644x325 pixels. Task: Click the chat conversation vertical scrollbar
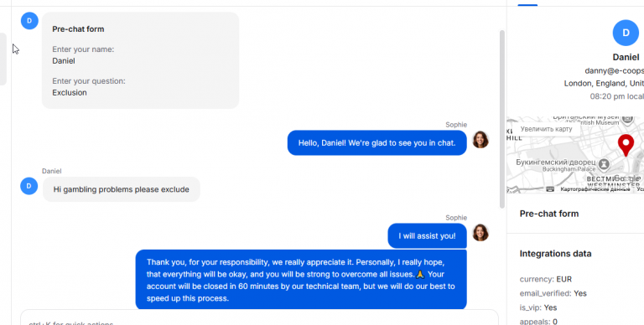click(502, 119)
